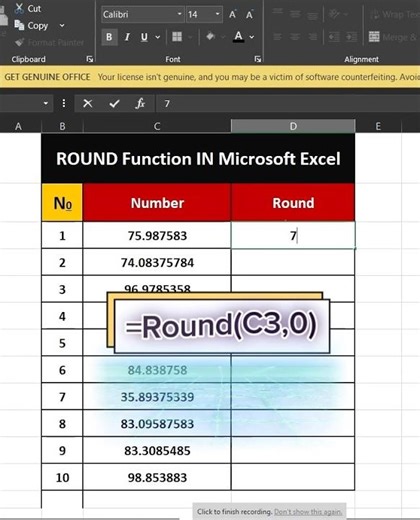Click the formula bar three-dot handle
The width and height of the screenshot is (420, 520).
(x=64, y=103)
